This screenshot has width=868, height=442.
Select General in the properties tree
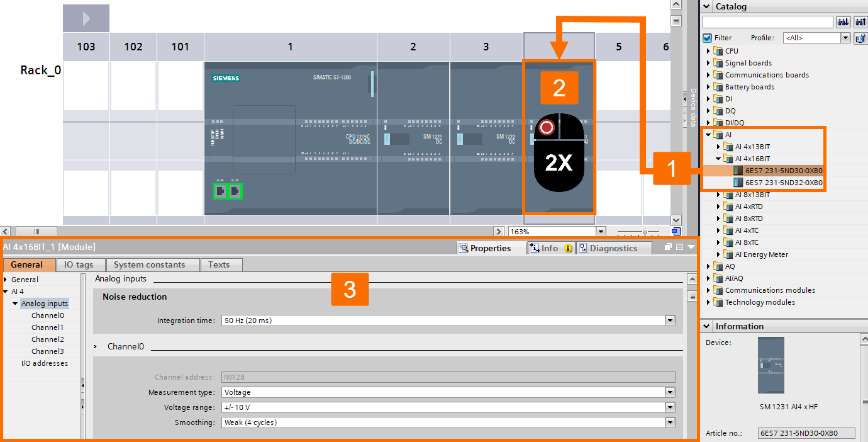[25, 280]
